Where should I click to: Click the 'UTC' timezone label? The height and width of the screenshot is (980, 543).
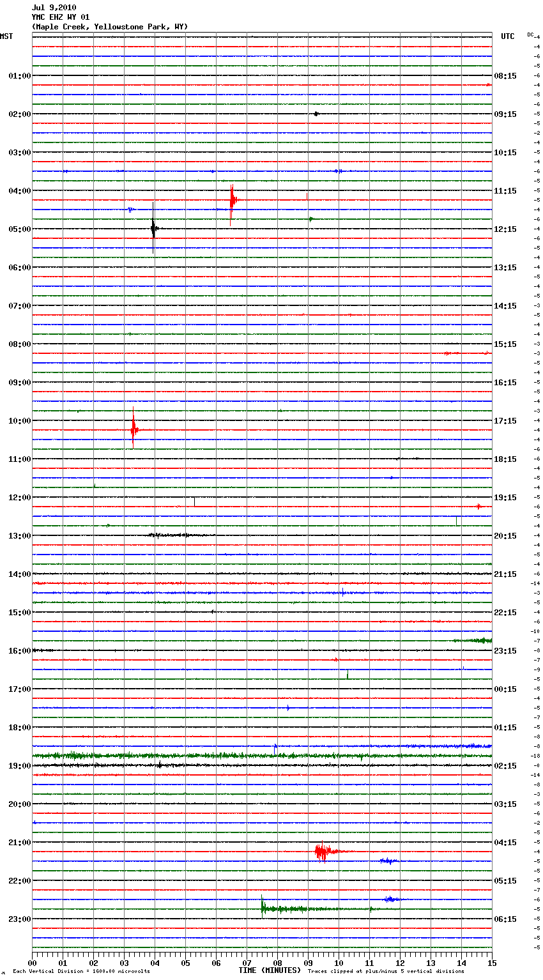(x=507, y=36)
